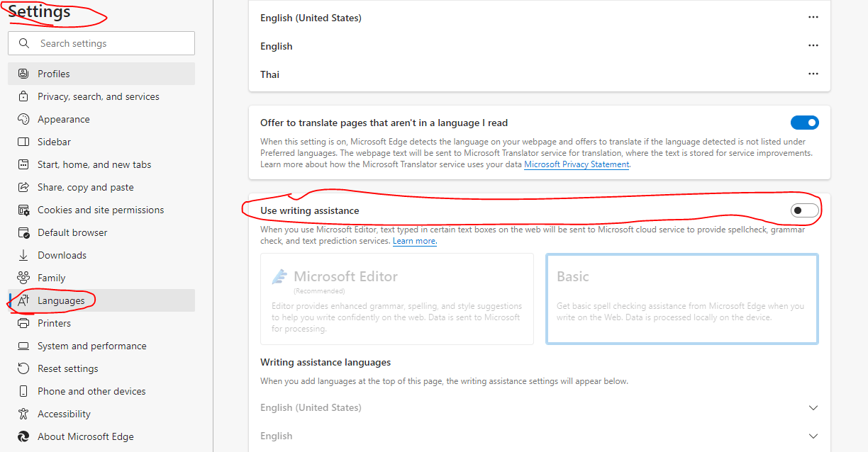
Task: Open System and performance settings
Action: [x=101, y=346]
